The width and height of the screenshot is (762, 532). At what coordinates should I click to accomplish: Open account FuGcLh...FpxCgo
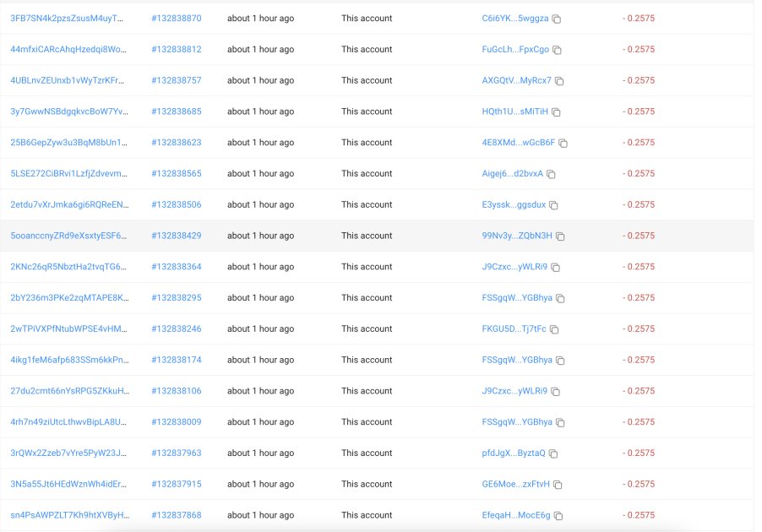[x=515, y=50]
